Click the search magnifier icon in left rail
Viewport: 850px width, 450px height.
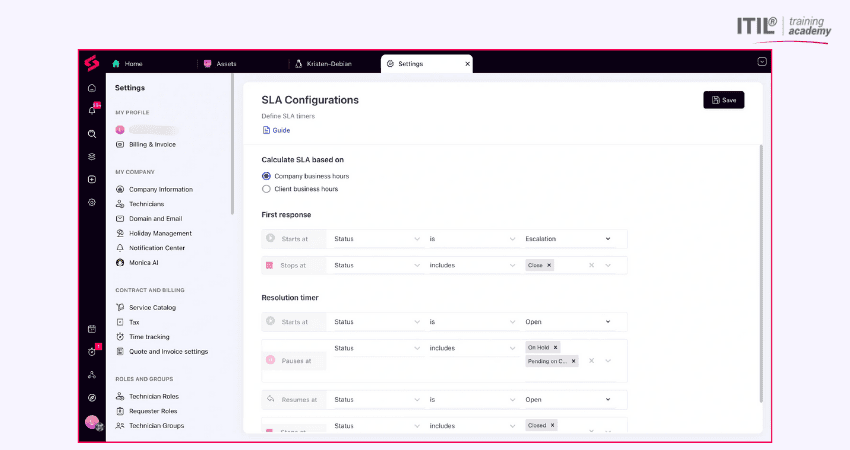(x=92, y=133)
